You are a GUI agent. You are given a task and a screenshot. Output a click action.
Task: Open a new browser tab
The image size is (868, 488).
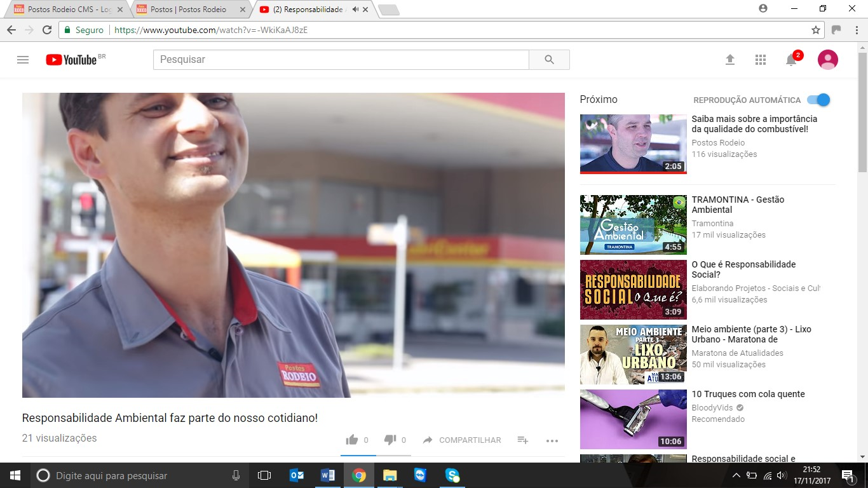tap(388, 10)
